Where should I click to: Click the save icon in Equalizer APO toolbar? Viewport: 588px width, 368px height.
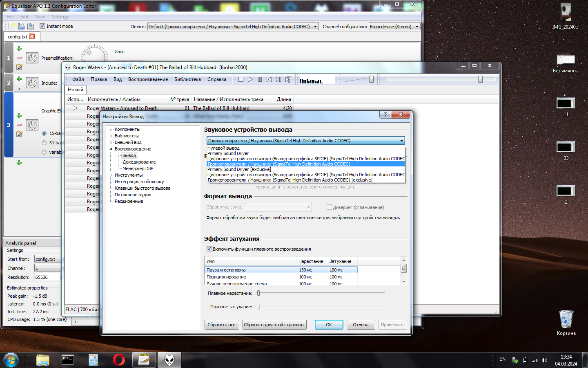click(21, 26)
